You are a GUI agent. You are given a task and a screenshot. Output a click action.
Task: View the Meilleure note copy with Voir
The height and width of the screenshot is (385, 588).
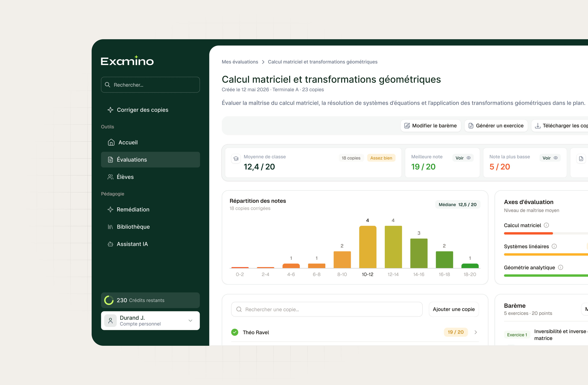(x=463, y=158)
